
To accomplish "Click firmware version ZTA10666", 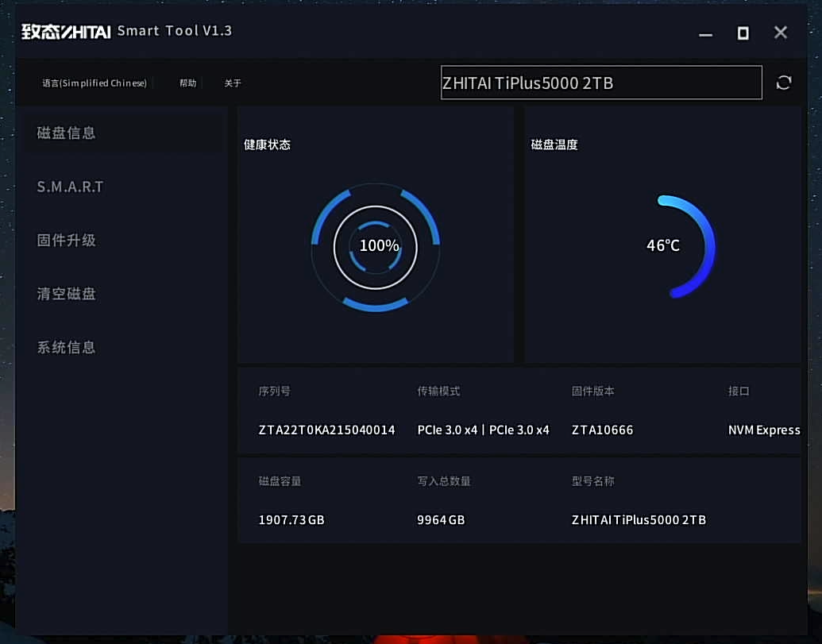I will 602,430.
